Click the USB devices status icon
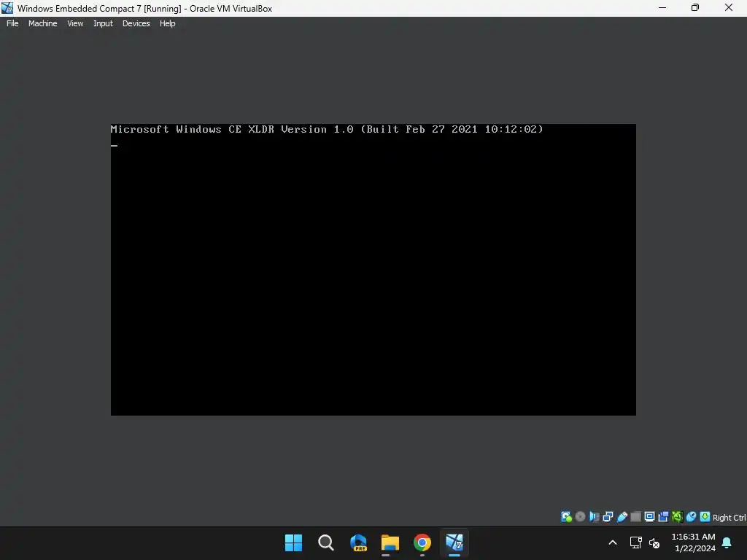Screen dimensions: 747x560 coord(622,517)
